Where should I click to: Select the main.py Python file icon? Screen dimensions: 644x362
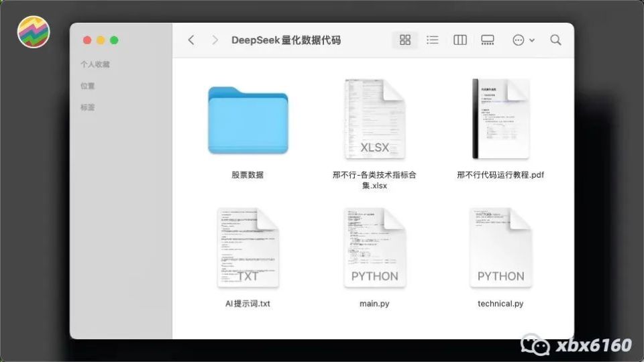374,248
